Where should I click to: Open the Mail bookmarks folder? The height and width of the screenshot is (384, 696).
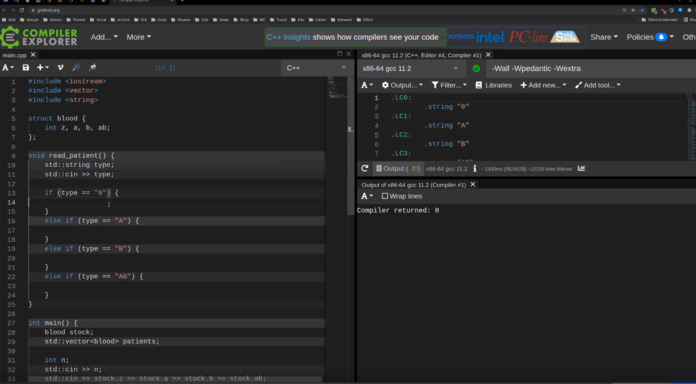[x=9, y=20]
